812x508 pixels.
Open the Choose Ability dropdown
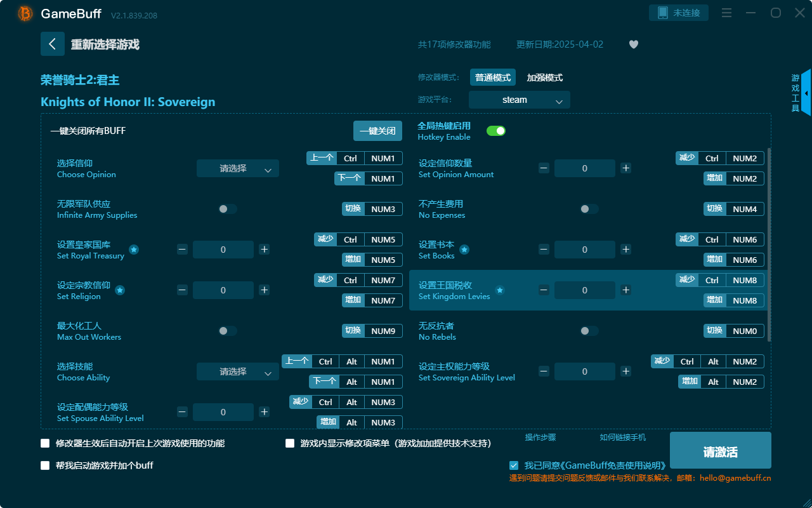click(x=238, y=371)
